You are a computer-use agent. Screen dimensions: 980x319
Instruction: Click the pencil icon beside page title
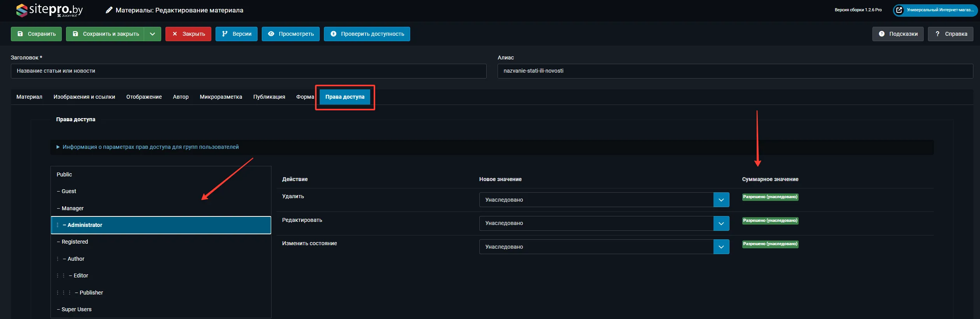click(x=109, y=10)
